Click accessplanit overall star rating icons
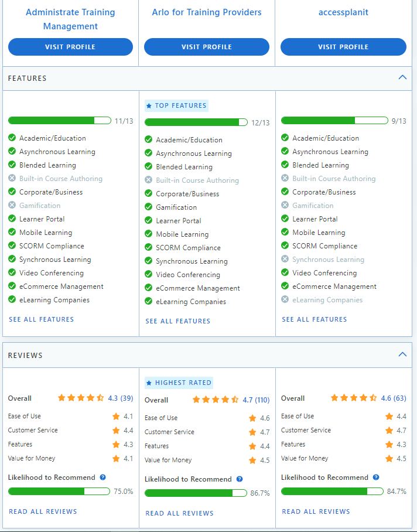This screenshot has width=417, height=532. 354,398
